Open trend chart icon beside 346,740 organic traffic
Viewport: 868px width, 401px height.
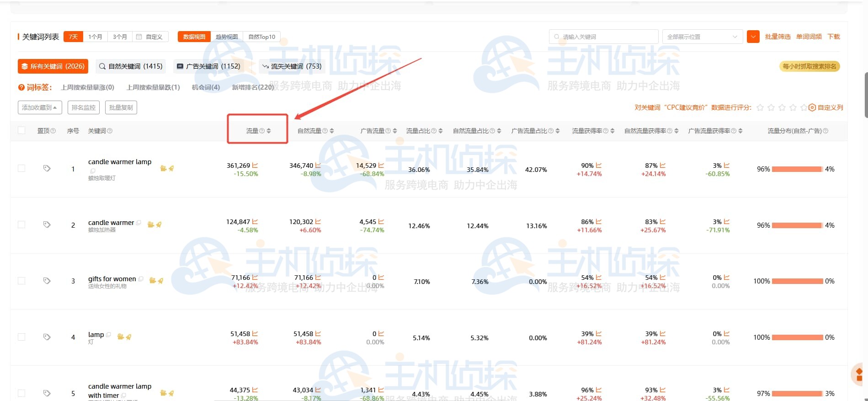[x=318, y=166]
